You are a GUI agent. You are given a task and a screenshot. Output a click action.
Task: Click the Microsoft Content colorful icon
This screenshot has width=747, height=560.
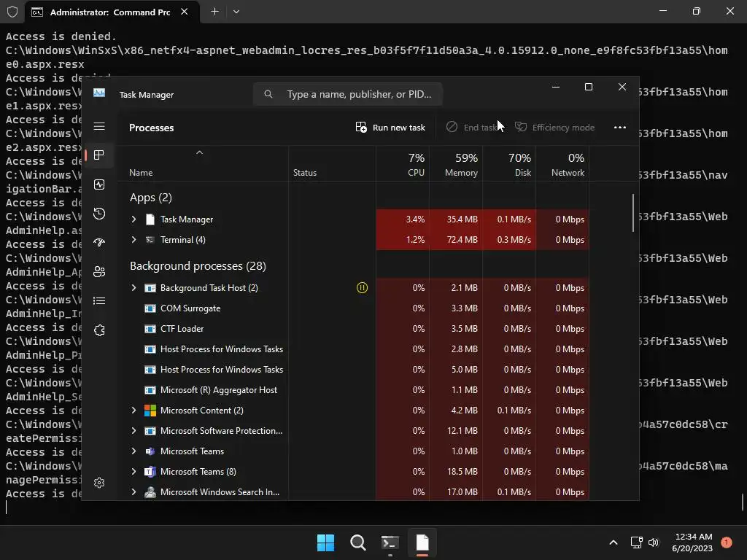tap(150, 410)
